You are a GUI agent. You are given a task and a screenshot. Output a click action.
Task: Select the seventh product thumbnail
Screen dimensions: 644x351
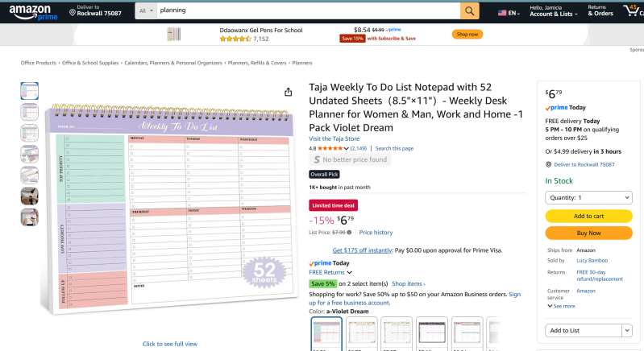[x=30, y=217]
